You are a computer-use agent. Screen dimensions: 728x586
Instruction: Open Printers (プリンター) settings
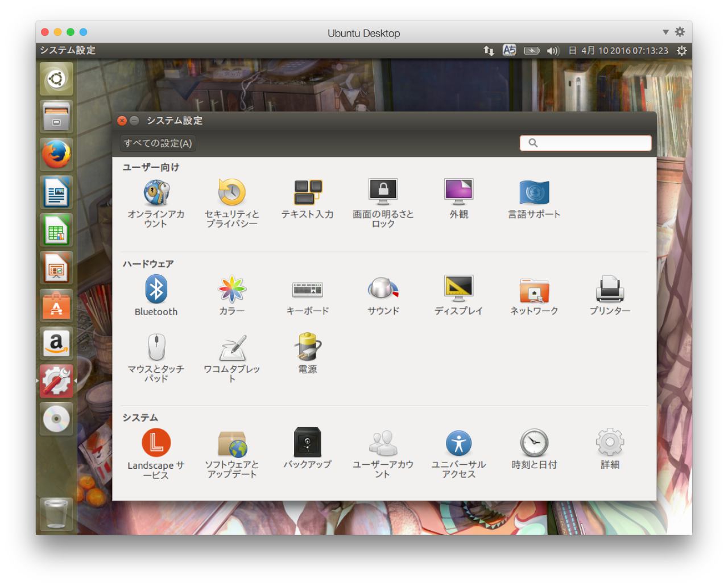coord(610,296)
